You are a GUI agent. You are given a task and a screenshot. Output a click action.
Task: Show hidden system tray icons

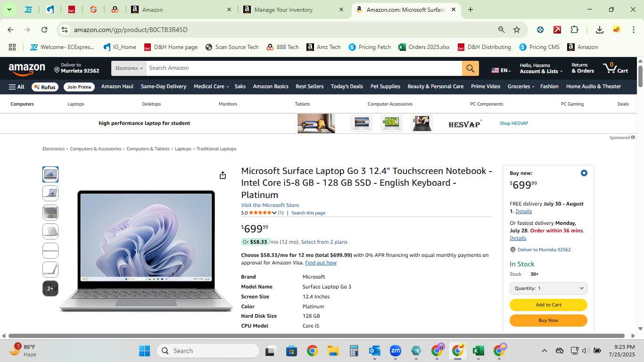(x=544, y=351)
